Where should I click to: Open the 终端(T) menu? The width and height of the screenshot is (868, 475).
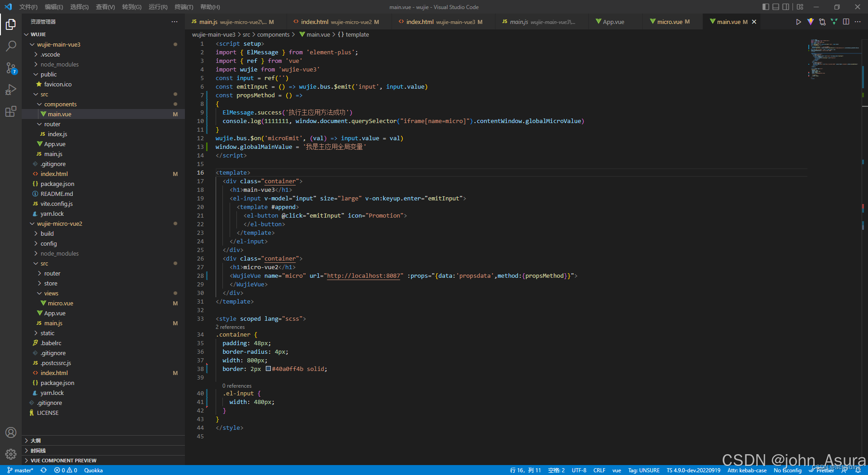184,7
